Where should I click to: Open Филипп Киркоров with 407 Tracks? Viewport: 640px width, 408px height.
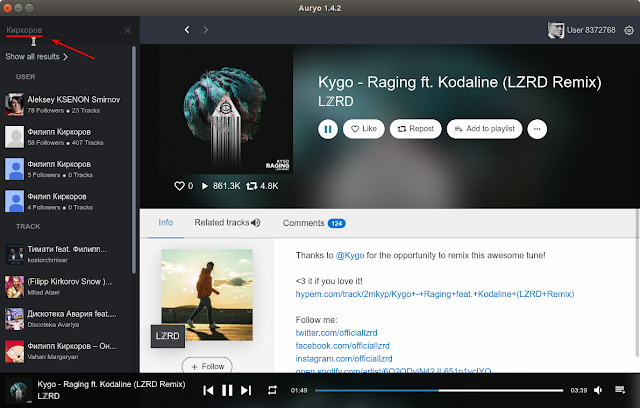click(65, 137)
